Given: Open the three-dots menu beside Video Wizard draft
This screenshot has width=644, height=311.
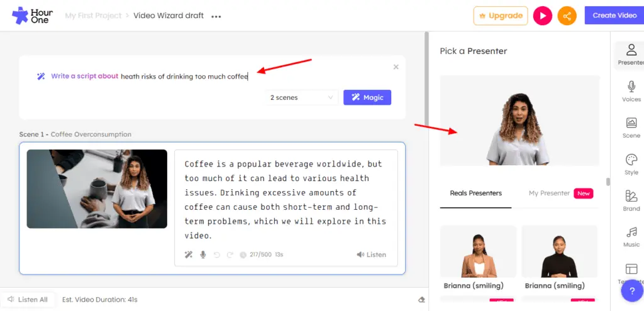Looking at the screenshot, I should 216,16.
